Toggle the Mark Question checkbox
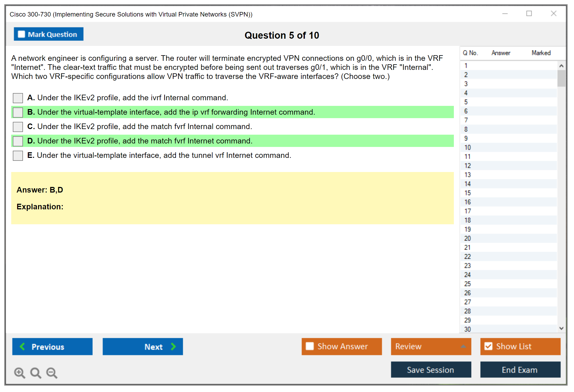574x392 pixels. point(21,34)
